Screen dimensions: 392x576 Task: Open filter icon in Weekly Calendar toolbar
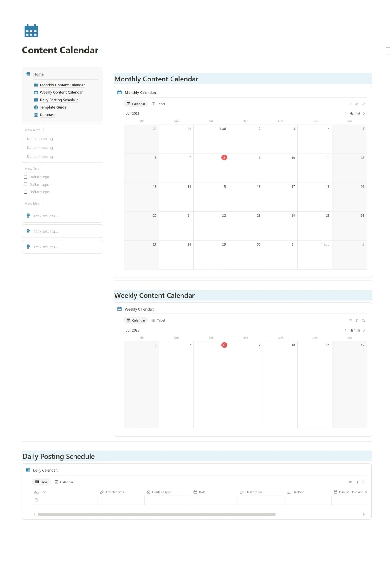350,320
